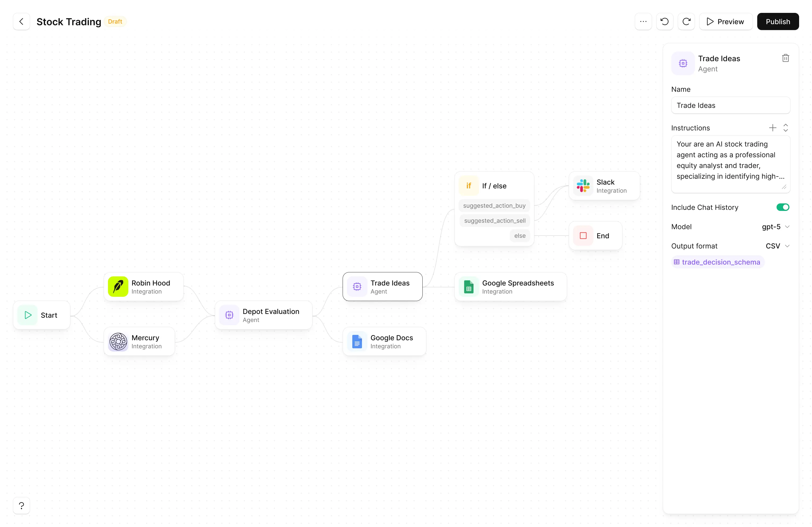Select the Google Spreadsheets node label

coord(518,283)
